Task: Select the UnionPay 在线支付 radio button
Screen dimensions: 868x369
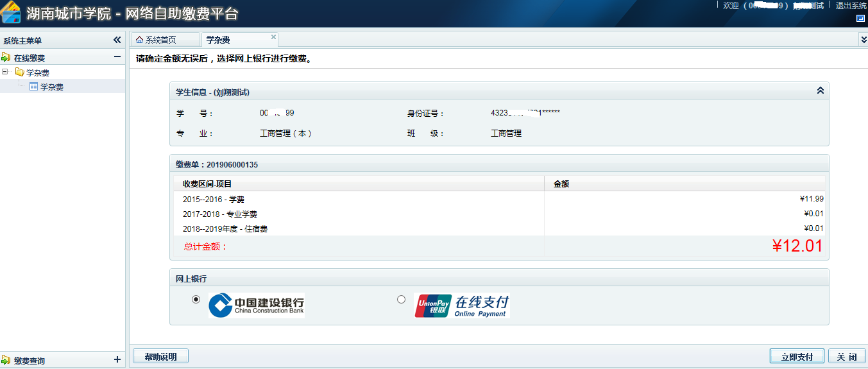Action: [402, 299]
